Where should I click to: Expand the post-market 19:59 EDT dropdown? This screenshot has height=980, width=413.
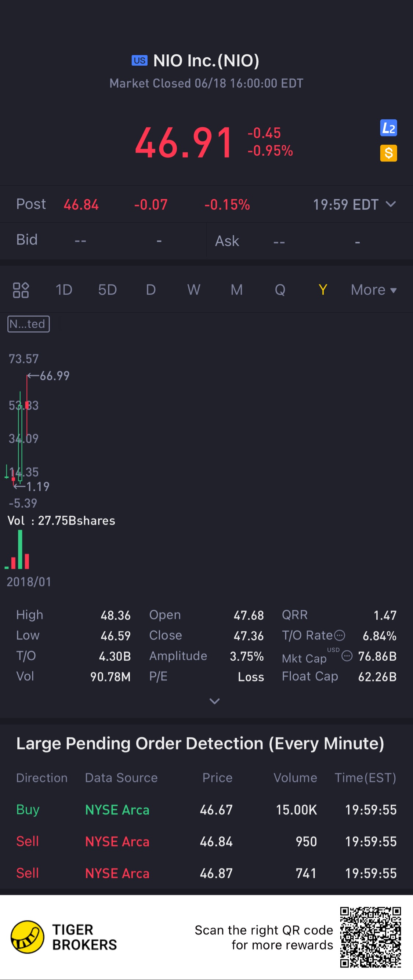[x=391, y=204]
